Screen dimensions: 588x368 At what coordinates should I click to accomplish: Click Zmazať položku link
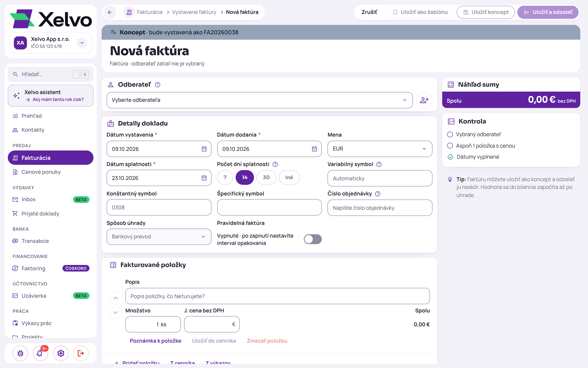point(267,341)
